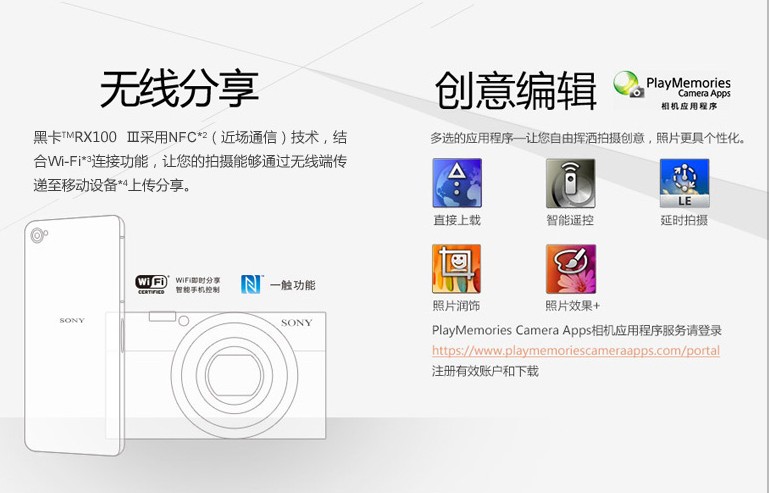Click the 相机应用程序 caption under logo
Image resolution: width=769 pixels, height=493 pixels.
coord(689,106)
